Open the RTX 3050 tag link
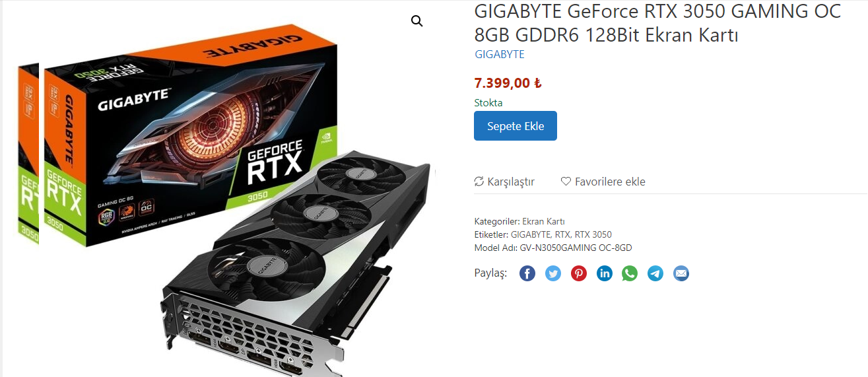 tap(593, 234)
